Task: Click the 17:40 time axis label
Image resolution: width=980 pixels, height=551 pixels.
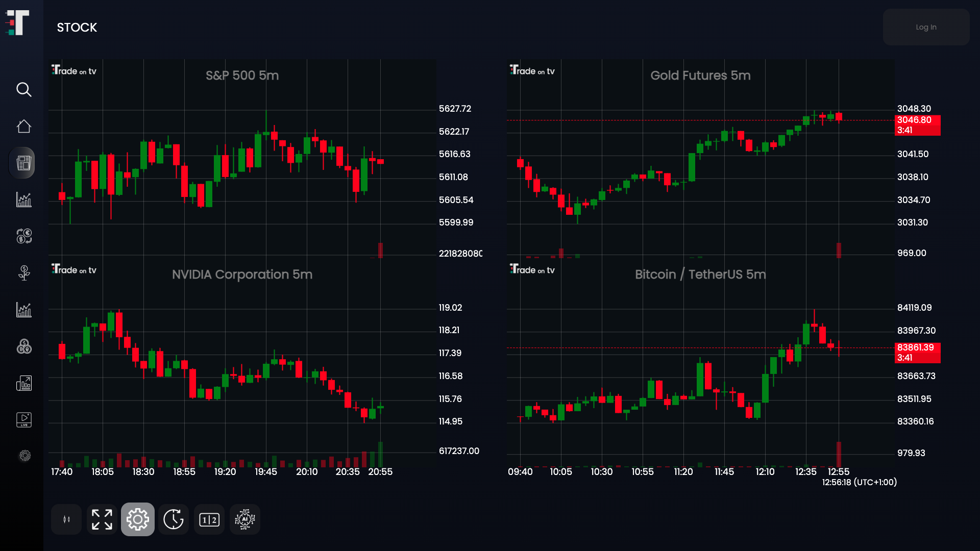Action: tap(62, 472)
